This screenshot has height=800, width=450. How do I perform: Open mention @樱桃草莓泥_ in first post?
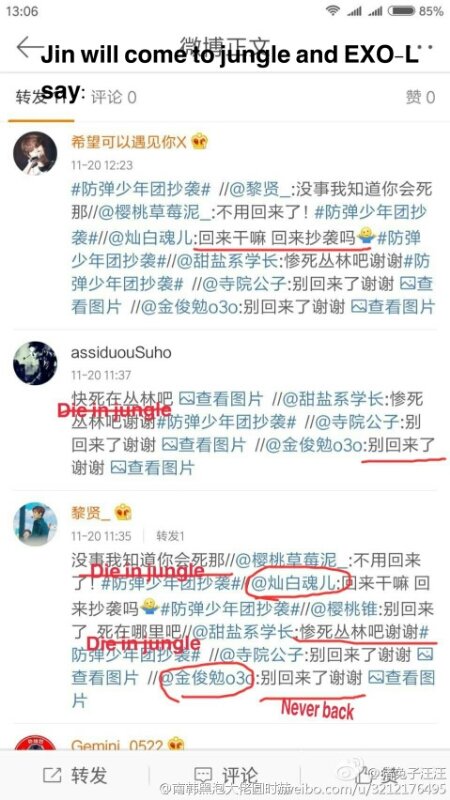pyautogui.click(x=153, y=213)
